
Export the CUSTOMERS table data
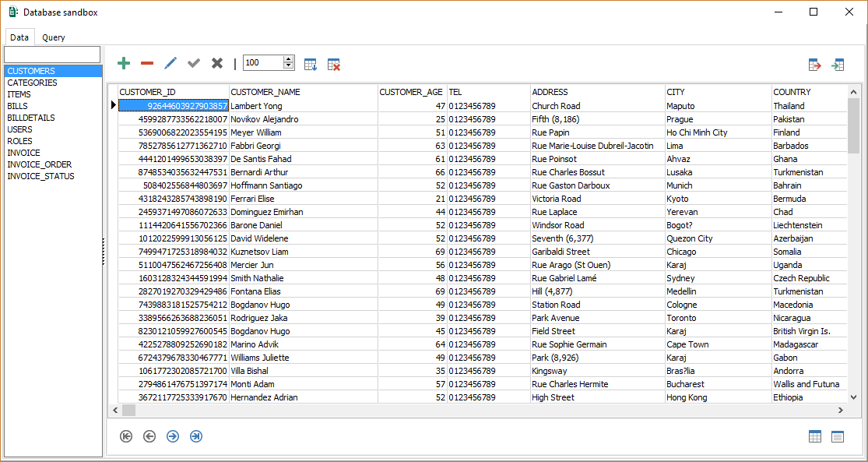click(x=815, y=65)
